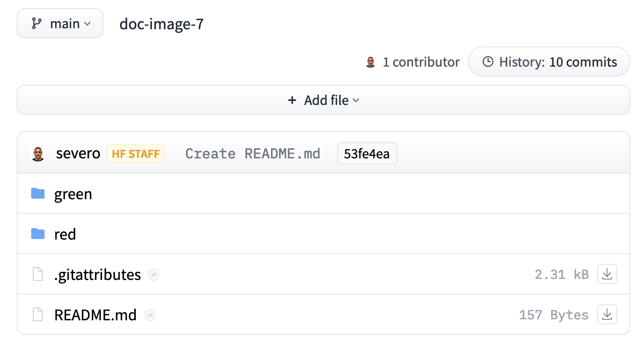Viewport: 644px width, 342px height.
Task: Click the README.md file document icon
Action: [x=38, y=315]
